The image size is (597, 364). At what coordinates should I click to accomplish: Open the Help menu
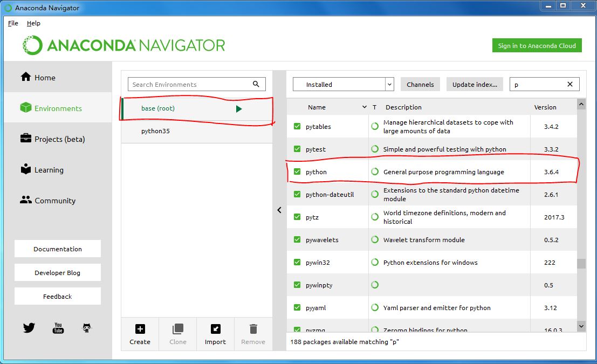[33, 23]
